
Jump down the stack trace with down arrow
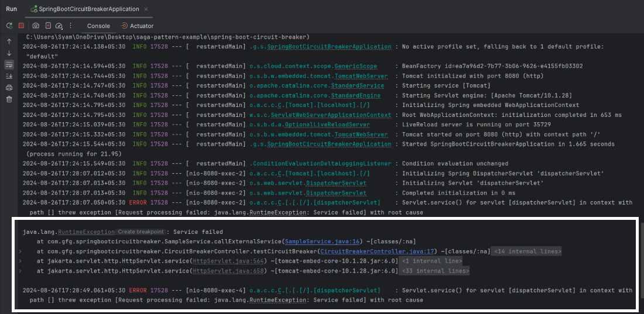point(9,53)
